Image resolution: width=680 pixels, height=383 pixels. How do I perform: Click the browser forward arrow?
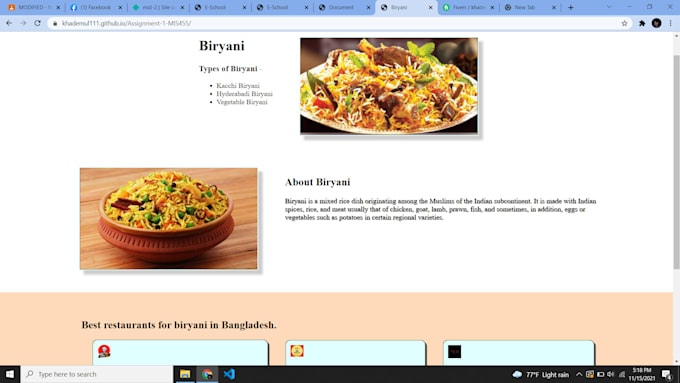(23, 23)
